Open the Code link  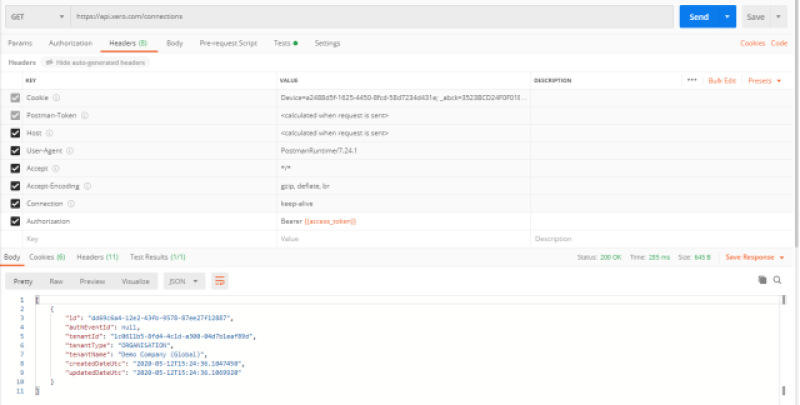coord(779,43)
